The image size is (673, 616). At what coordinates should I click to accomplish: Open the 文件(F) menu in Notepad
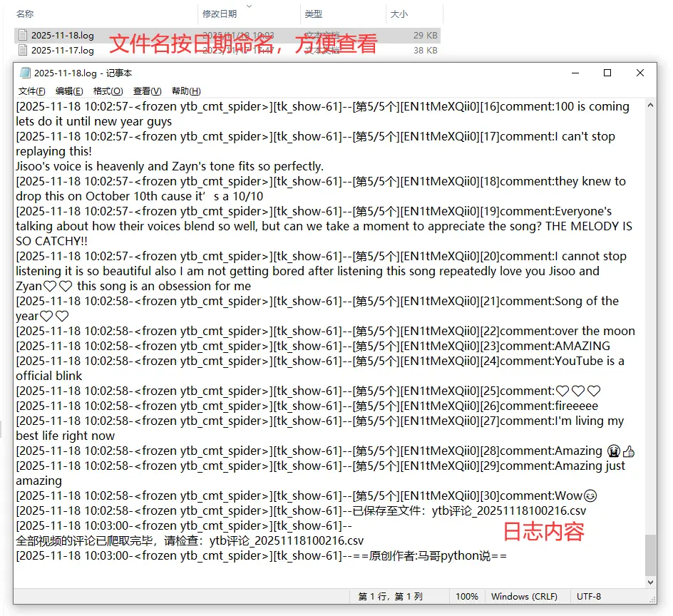(x=31, y=91)
